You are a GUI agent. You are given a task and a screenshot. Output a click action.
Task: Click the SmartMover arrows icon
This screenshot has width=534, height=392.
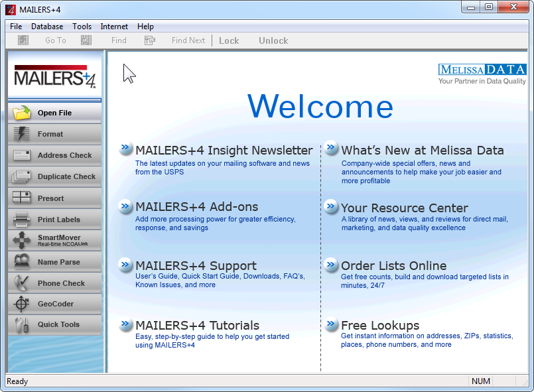[21, 240]
